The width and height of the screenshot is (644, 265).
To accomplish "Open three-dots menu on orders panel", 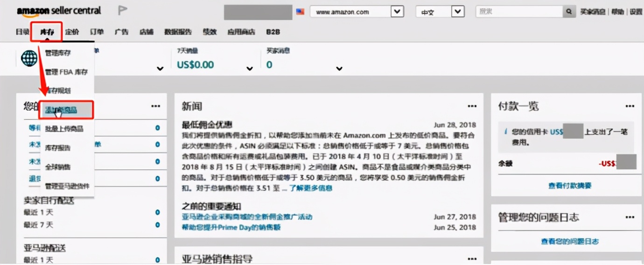I will 156,106.
